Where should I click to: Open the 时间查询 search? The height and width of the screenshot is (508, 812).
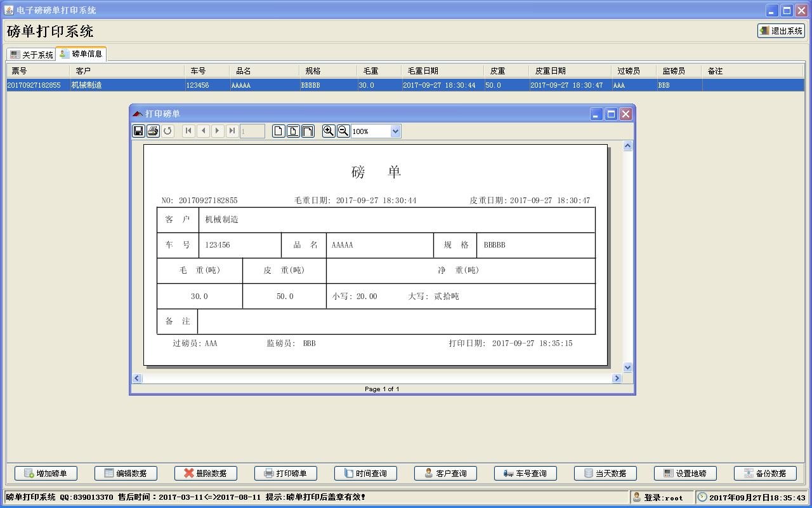(x=365, y=473)
